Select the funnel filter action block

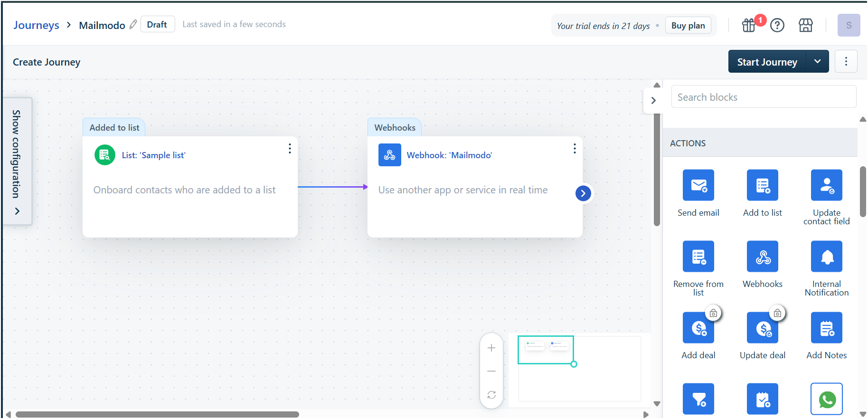click(x=698, y=399)
